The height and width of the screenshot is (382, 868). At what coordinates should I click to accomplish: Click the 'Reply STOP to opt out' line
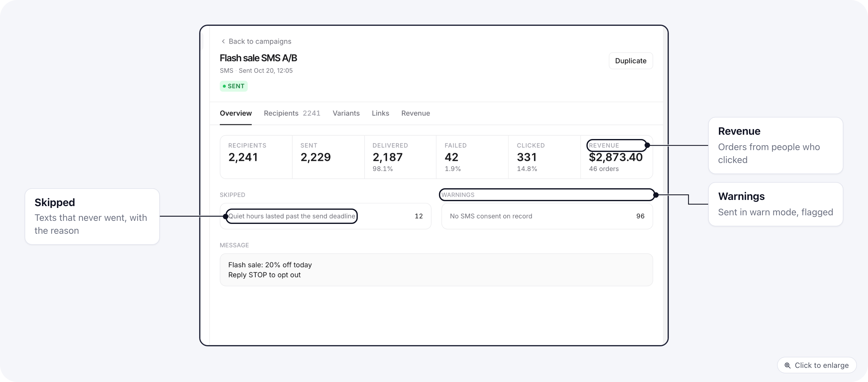click(264, 275)
